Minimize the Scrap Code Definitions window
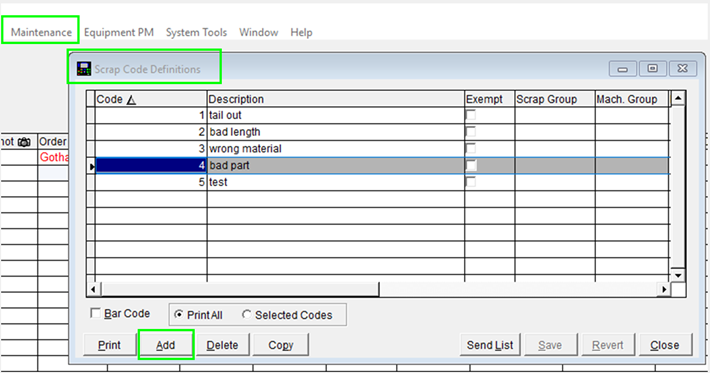This screenshot has width=710, height=373. [623, 69]
